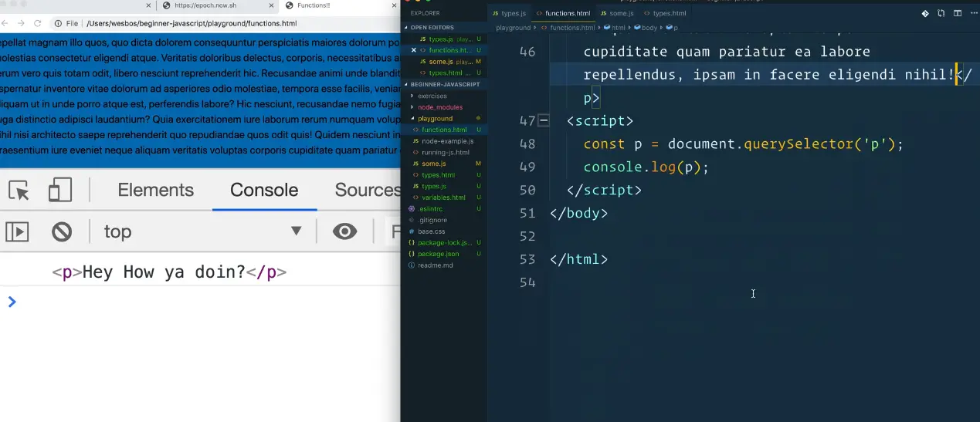Open the split editor icon in VS Code
The width and height of the screenshot is (980, 422).
click(957, 13)
